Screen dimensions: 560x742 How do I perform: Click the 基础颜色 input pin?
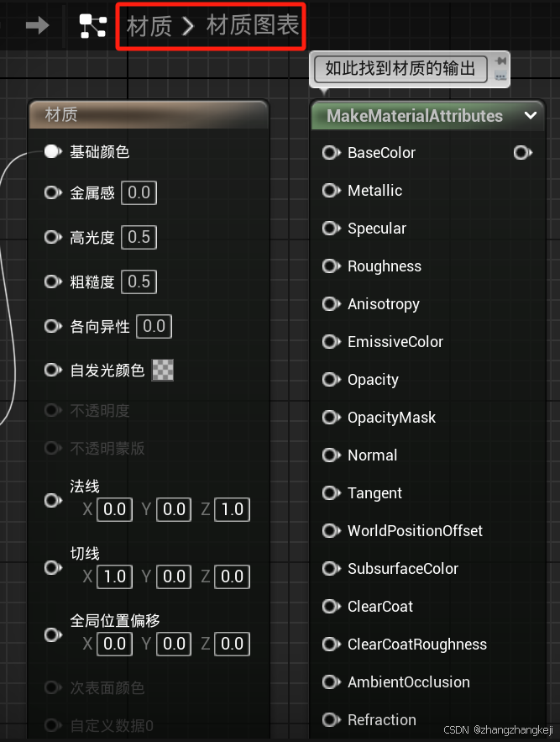(x=53, y=152)
